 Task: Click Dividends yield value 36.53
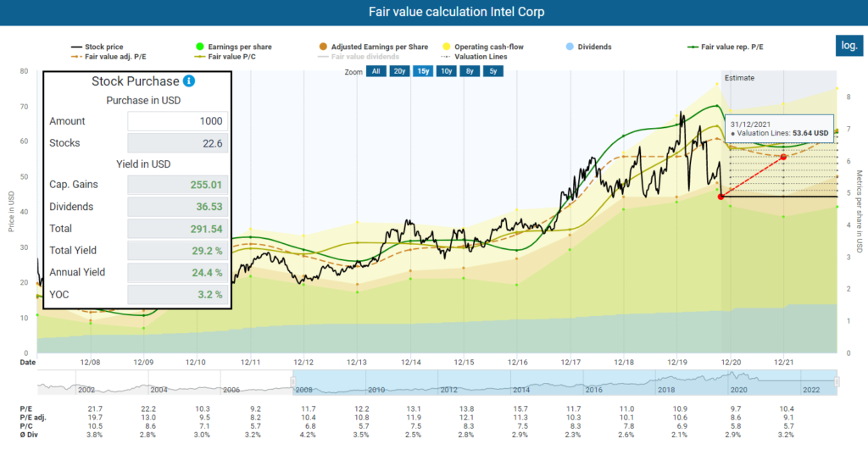[177, 207]
